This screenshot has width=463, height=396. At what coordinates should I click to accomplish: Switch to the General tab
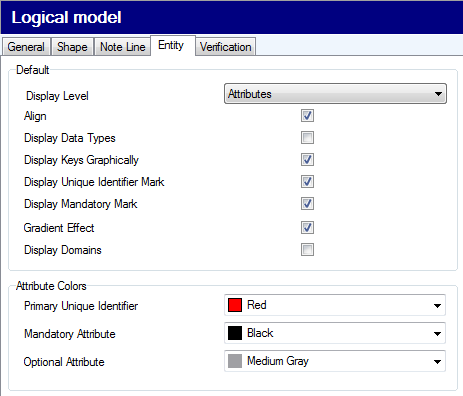(x=26, y=47)
